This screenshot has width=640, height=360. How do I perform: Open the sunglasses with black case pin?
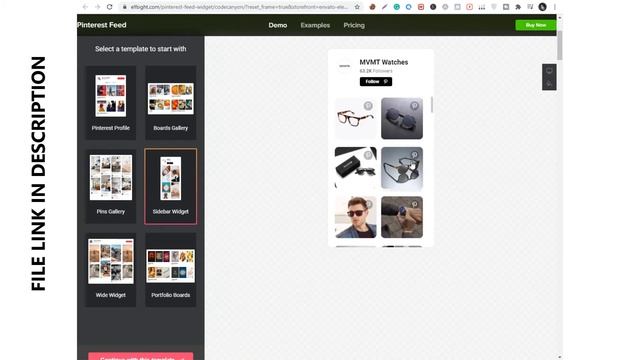(x=356, y=168)
